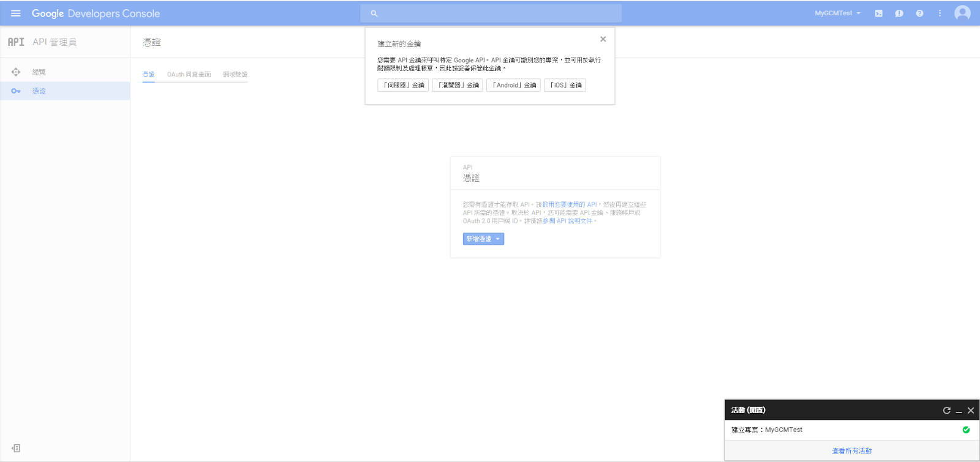980x462 pixels.
Task: Open the user account avatar
Action: point(962,13)
